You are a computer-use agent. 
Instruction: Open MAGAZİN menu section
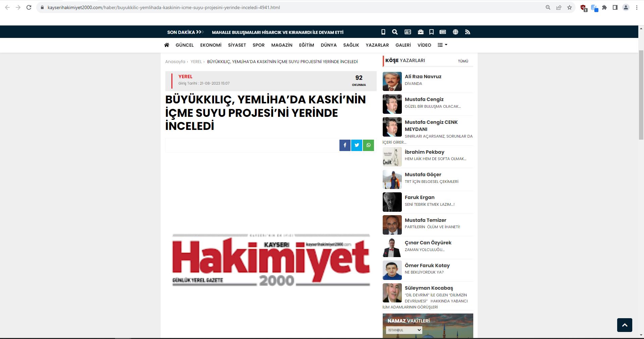[x=282, y=45]
